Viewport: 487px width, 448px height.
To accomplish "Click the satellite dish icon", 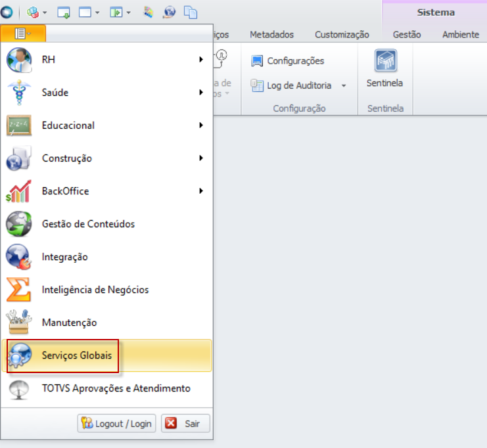I will coord(19,390).
